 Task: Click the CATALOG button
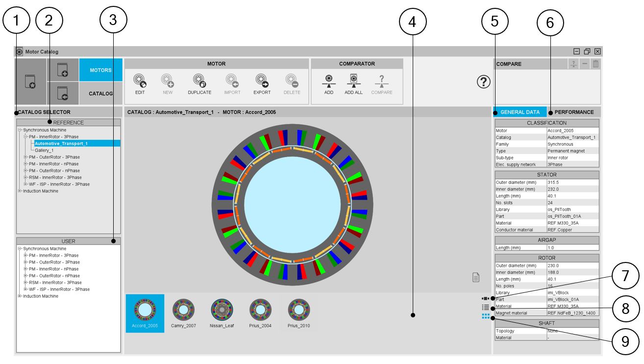100,93
